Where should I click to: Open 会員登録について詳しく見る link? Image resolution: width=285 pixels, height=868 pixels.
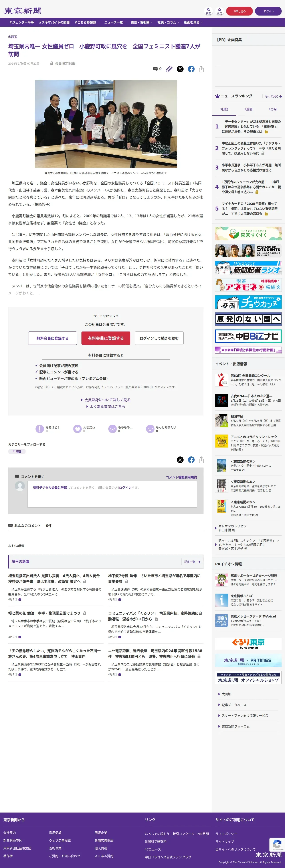click(x=106, y=400)
